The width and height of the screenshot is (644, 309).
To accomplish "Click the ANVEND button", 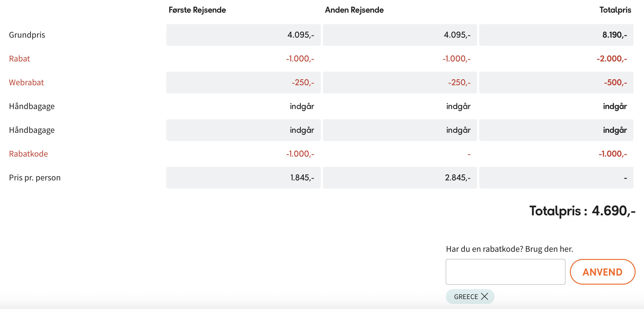I will coord(602,272).
